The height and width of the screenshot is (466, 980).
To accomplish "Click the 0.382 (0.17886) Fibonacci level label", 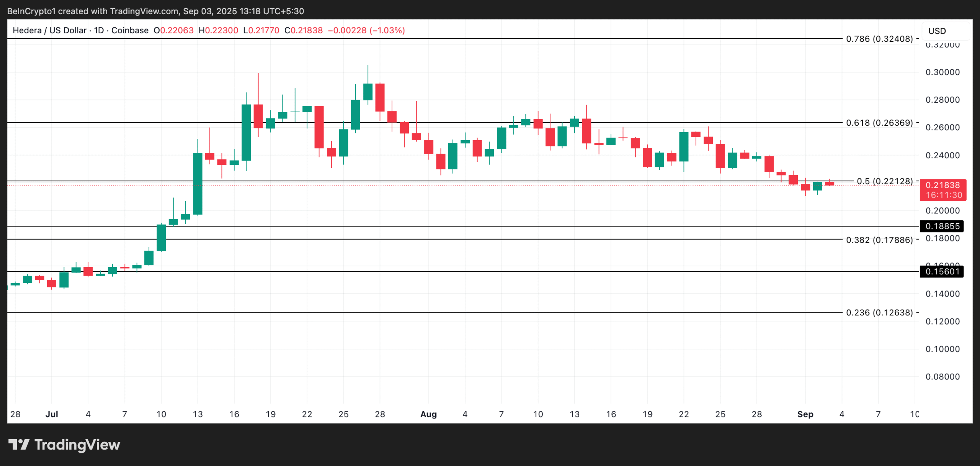I will (x=879, y=240).
